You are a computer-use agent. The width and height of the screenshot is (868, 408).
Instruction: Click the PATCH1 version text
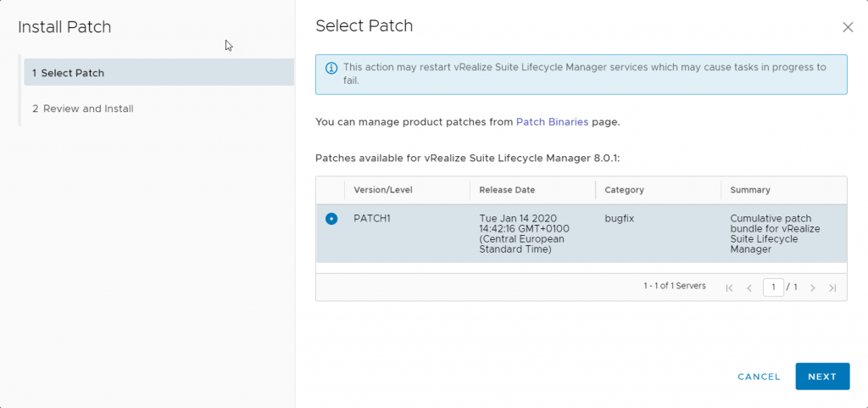click(372, 218)
